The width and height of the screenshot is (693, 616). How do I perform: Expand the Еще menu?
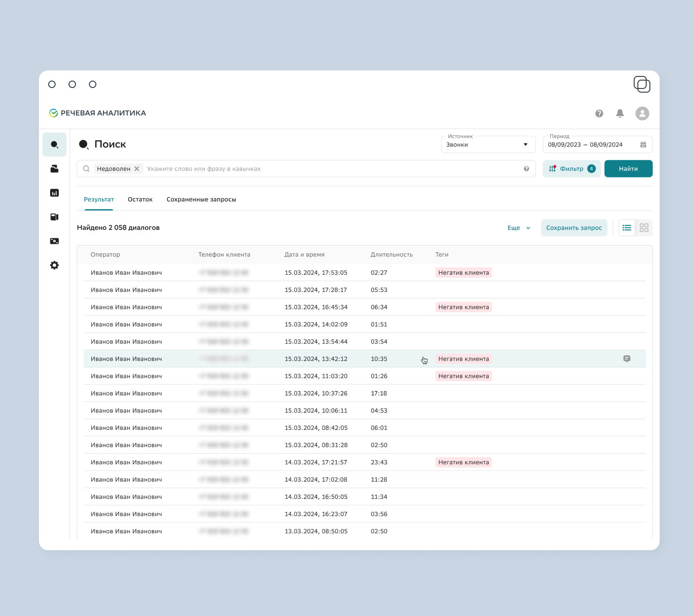(518, 228)
